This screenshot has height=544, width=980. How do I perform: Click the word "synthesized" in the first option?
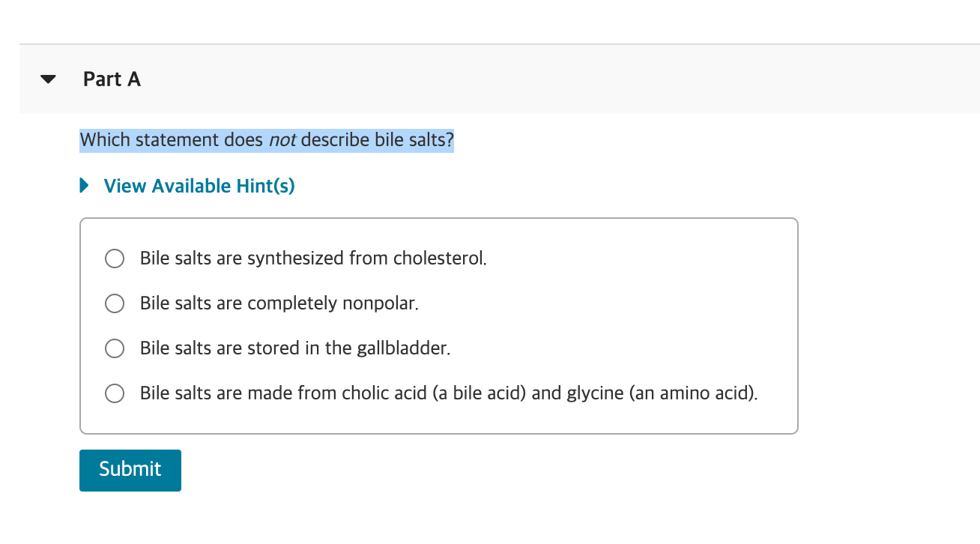tap(296, 259)
